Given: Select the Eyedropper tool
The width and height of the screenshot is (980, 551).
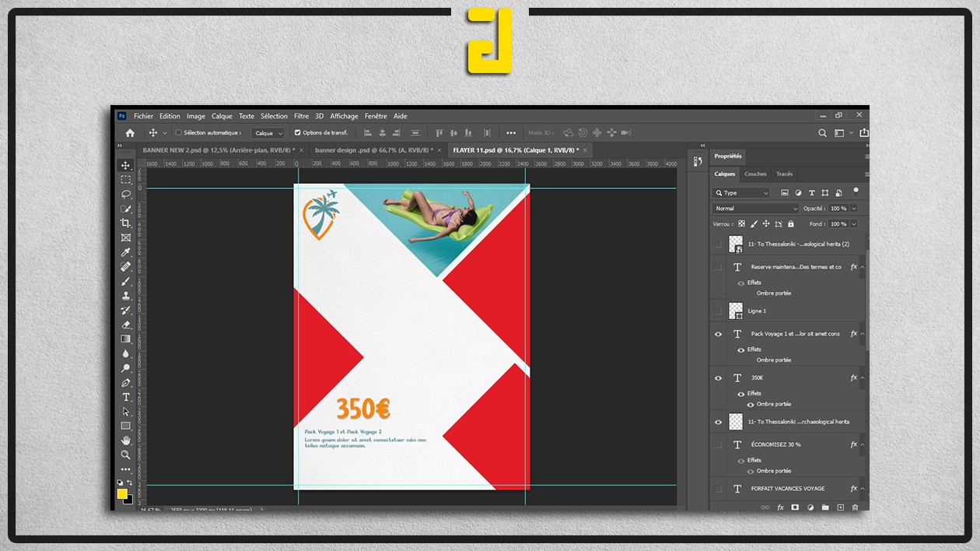Looking at the screenshot, I should [x=125, y=252].
